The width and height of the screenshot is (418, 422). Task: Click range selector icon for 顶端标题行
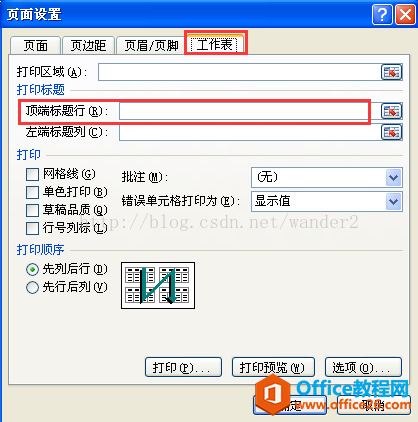coord(392,111)
